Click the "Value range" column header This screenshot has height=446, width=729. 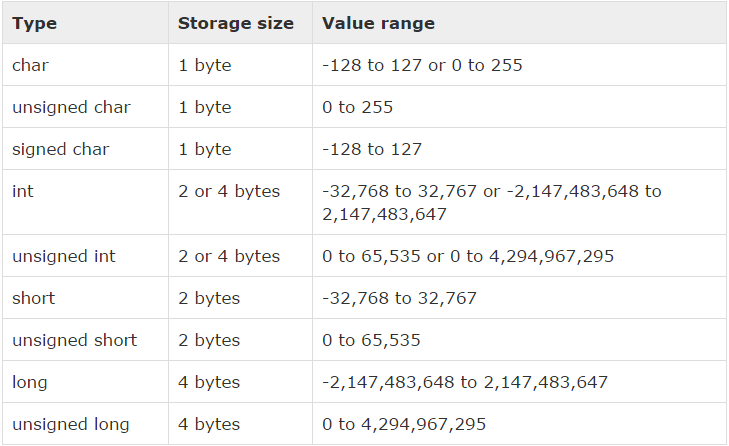pyautogui.click(x=378, y=23)
